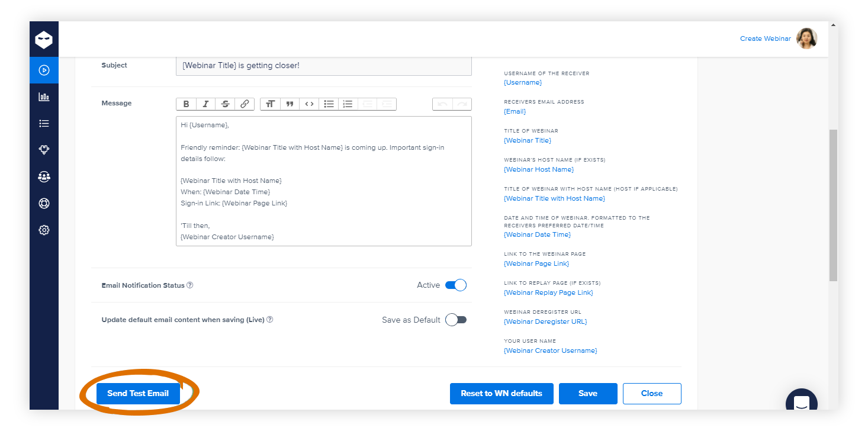The width and height of the screenshot is (868, 431).
Task: Toggle italic formatting in message editor
Action: click(x=205, y=104)
